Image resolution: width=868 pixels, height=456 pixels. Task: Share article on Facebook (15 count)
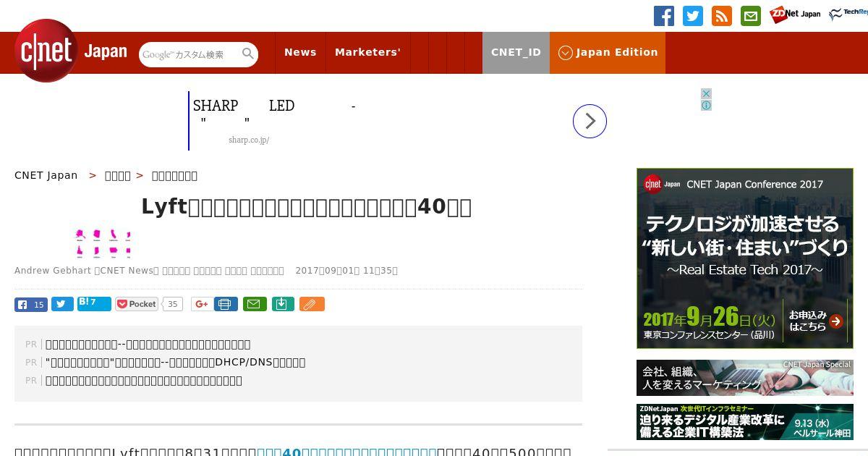(31, 304)
